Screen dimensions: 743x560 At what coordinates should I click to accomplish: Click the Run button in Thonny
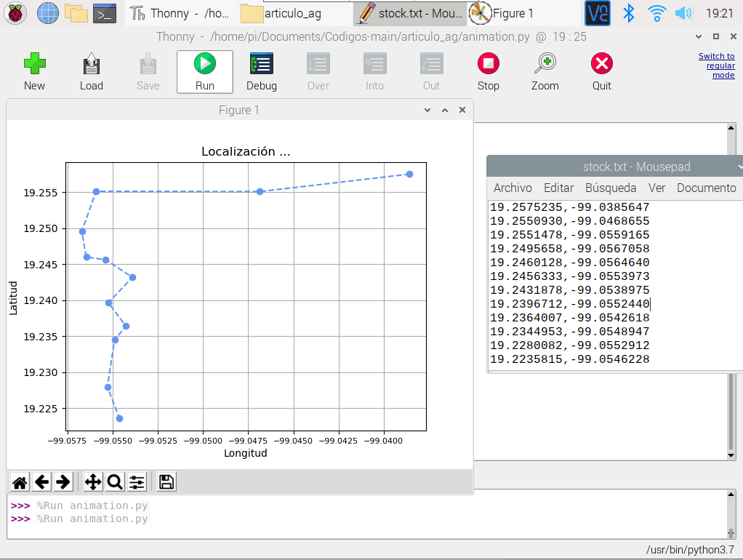[204, 71]
